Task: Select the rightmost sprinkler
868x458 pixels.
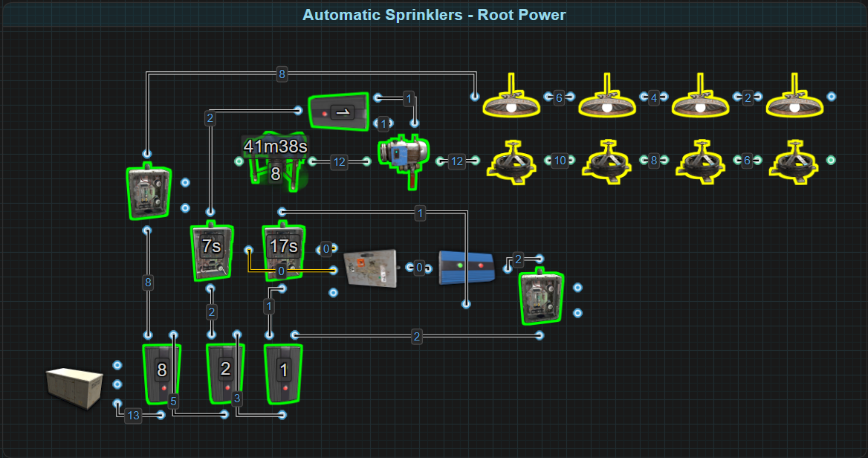Action: point(794,161)
